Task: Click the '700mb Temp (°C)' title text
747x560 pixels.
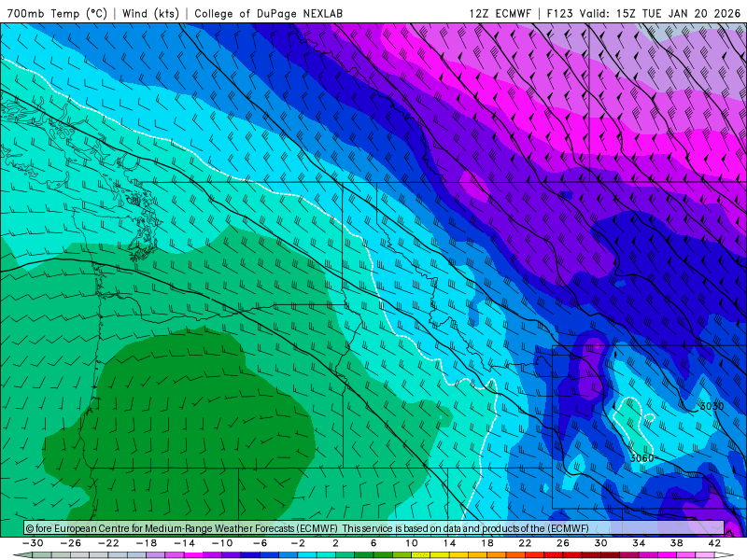Action: point(57,13)
